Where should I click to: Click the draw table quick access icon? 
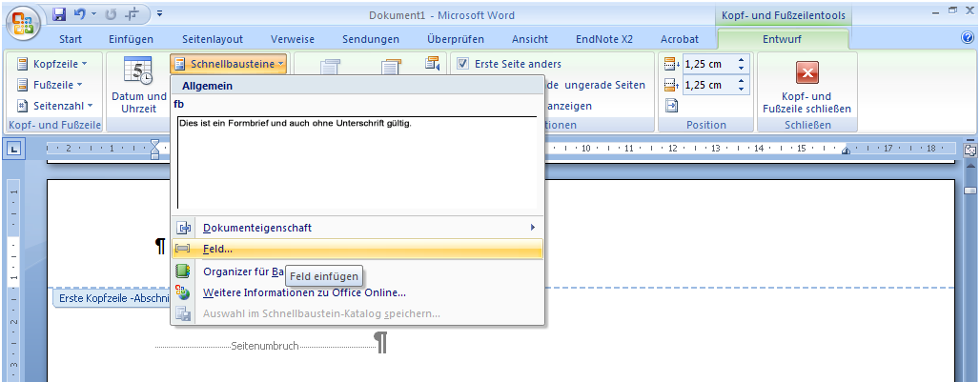tap(130, 13)
